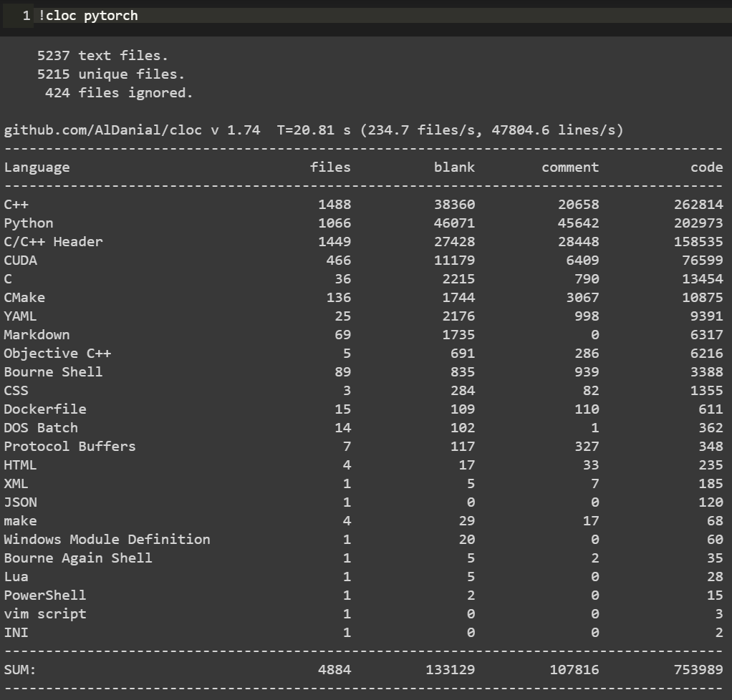Select the 'Python' language row label
The image size is (732, 700).
(29, 223)
